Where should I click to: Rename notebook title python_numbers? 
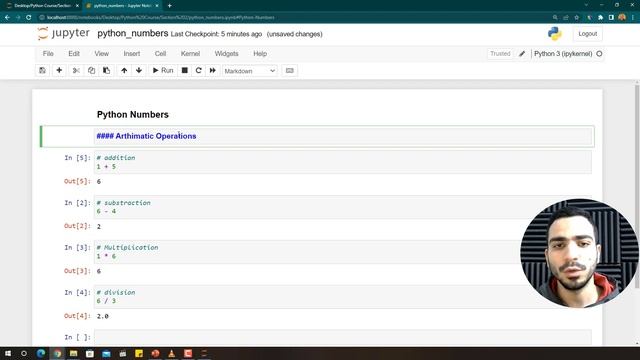coord(133,33)
